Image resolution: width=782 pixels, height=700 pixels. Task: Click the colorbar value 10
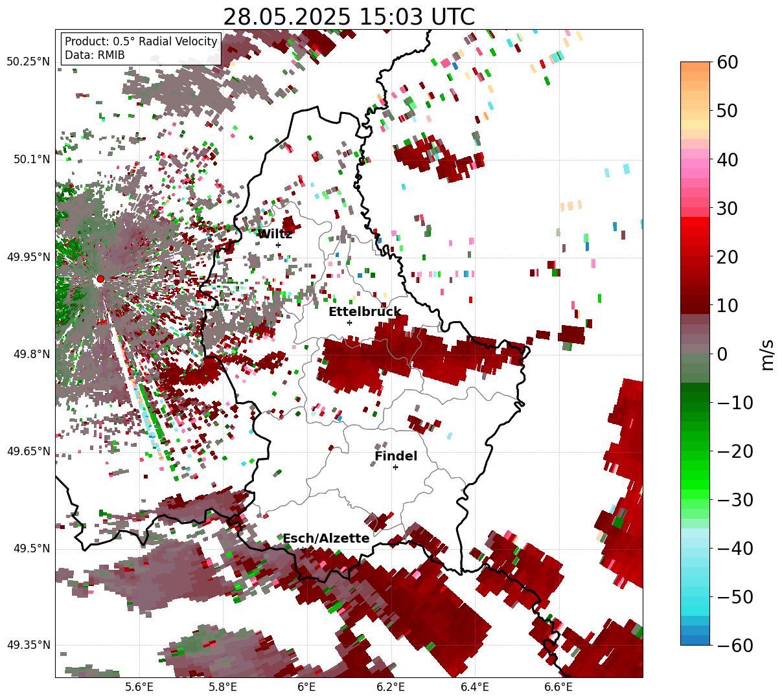pos(727,305)
